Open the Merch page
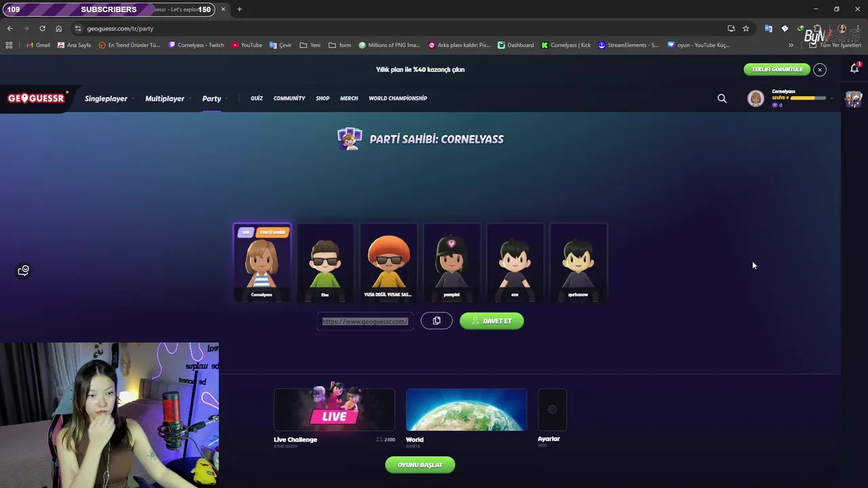Screen dimensions: 868x488 point(349,98)
